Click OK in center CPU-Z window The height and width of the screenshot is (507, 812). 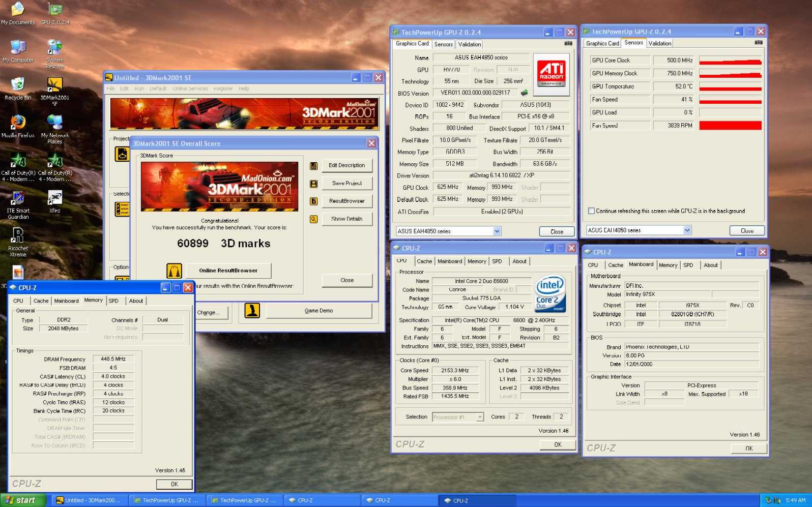point(558,445)
